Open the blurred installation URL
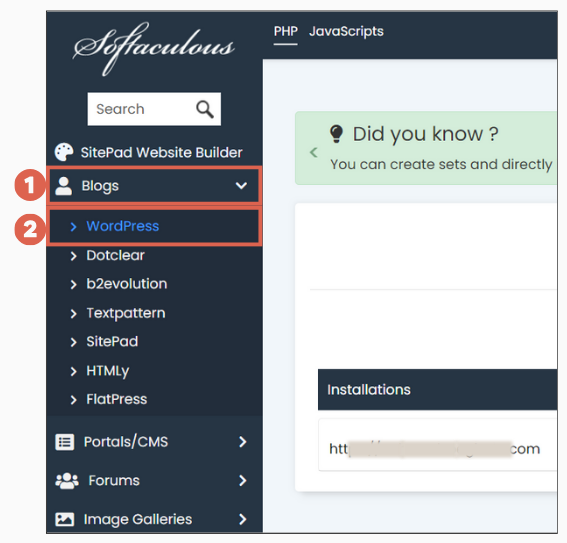 [x=434, y=449]
